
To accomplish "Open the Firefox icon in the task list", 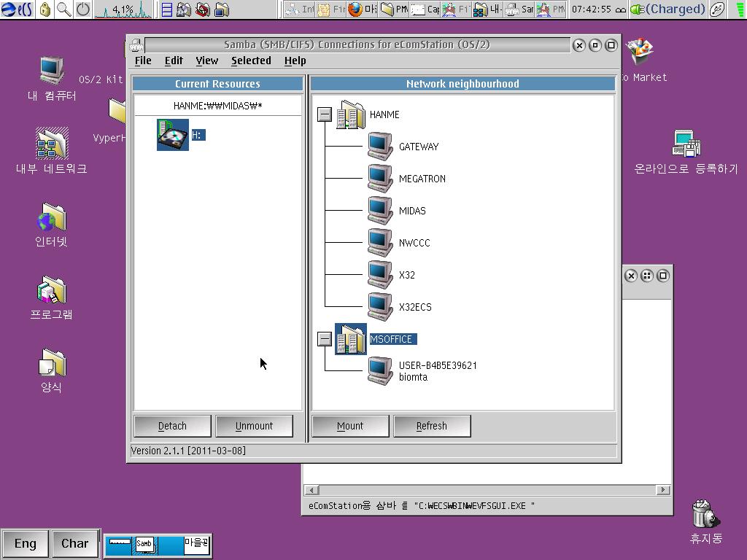I will point(355,9).
